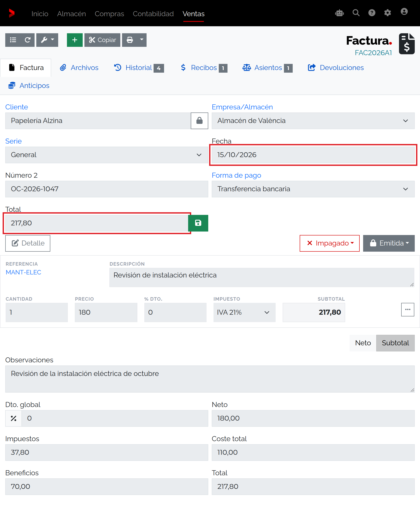
Task: Click the percent icon for Dto. global
Action: click(14, 418)
